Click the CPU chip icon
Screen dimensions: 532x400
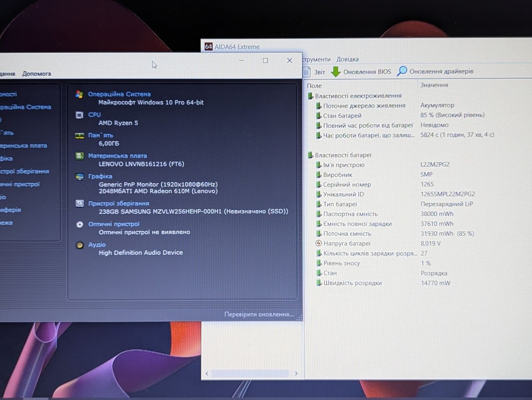79,115
